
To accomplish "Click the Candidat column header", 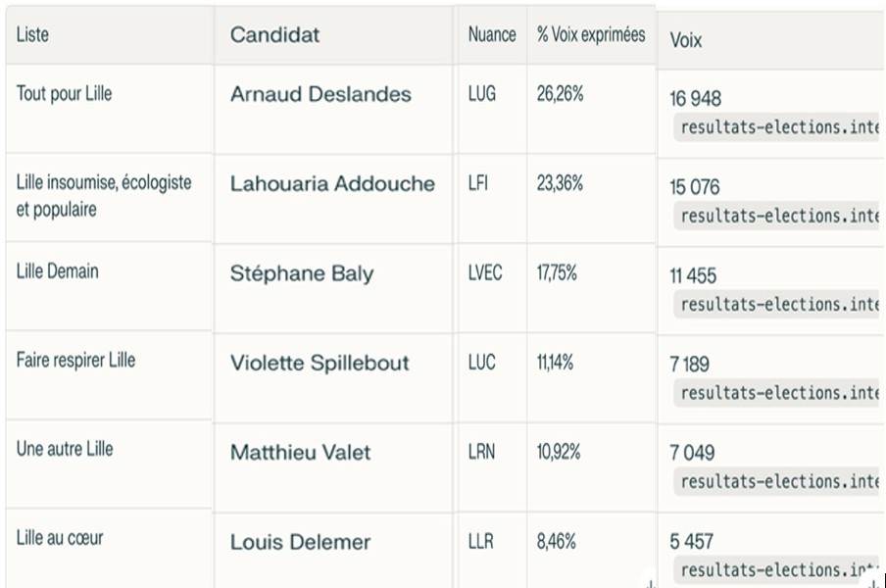I will 274,35.
